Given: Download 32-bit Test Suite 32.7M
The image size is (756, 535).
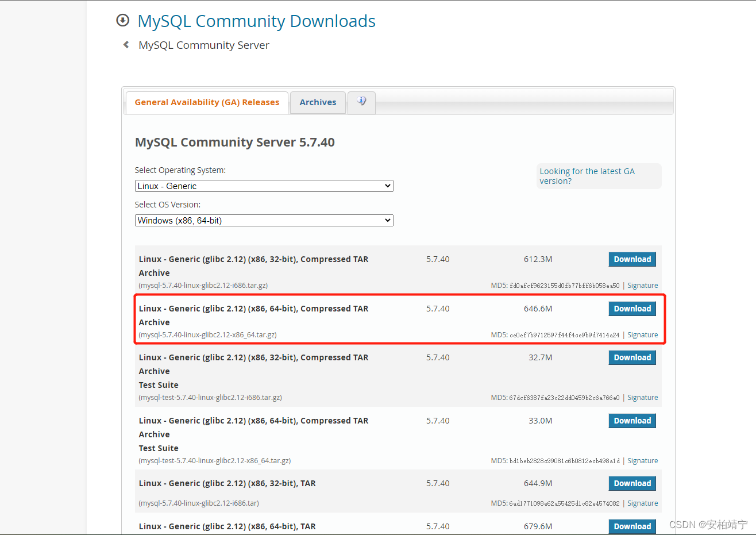Looking at the screenshot, I should (632, 357).
